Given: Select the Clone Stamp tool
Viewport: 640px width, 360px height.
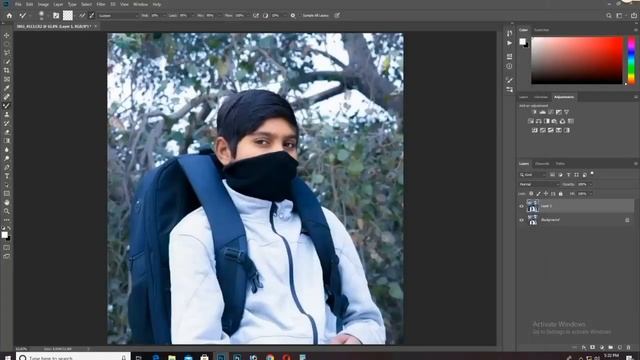Looking at the screenshot, I should tap(7, 115).
